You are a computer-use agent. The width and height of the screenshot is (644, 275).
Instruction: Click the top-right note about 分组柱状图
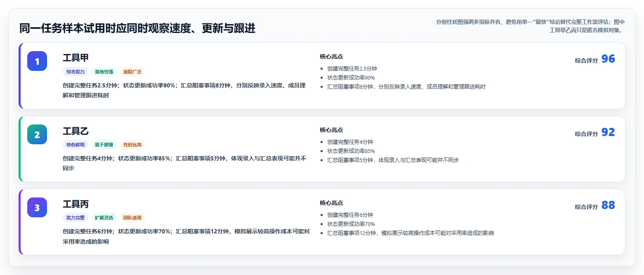pos(530,26)
